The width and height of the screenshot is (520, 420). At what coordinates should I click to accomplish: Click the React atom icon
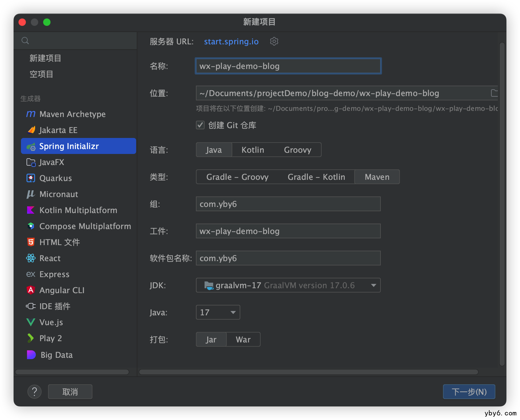point(31,258)
